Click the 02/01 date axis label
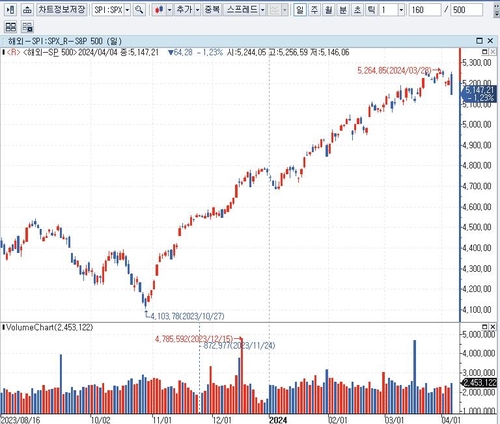 [338, 420]
